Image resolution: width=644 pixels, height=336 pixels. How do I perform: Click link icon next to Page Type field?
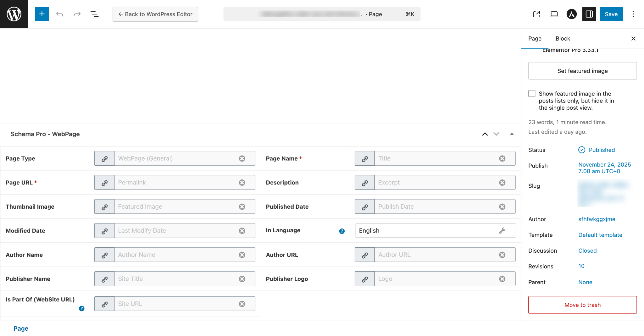point(104,159)
